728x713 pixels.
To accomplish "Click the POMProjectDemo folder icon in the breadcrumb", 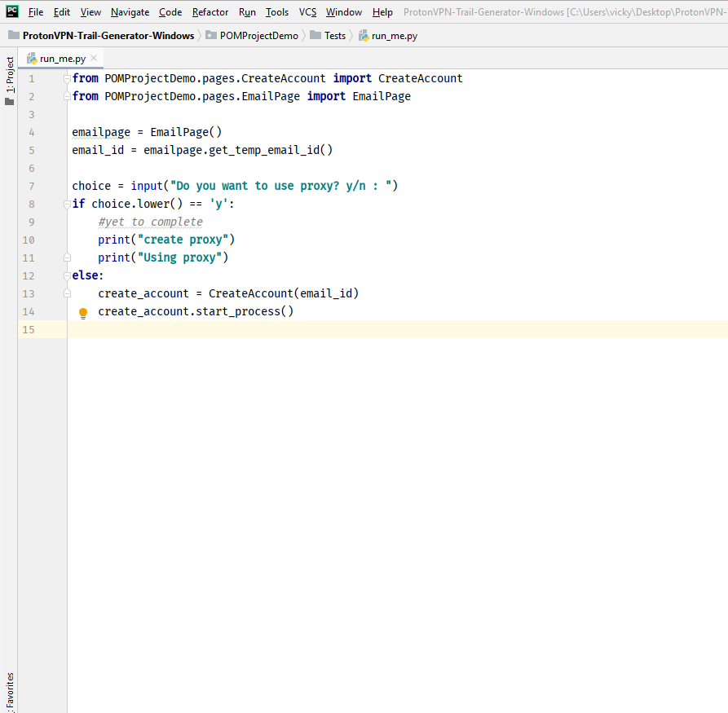I will (211, 36).
